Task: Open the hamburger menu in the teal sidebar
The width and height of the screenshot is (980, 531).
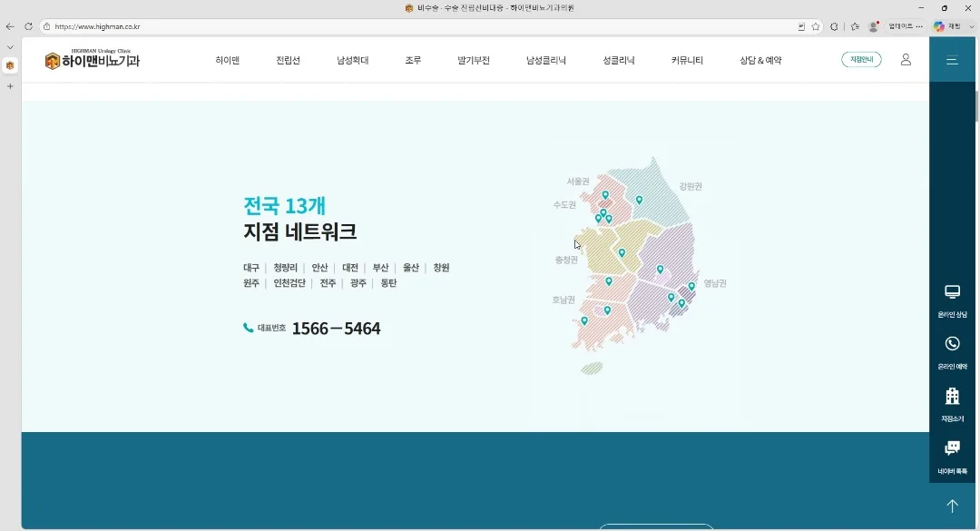Action: (x=952, y=61)
